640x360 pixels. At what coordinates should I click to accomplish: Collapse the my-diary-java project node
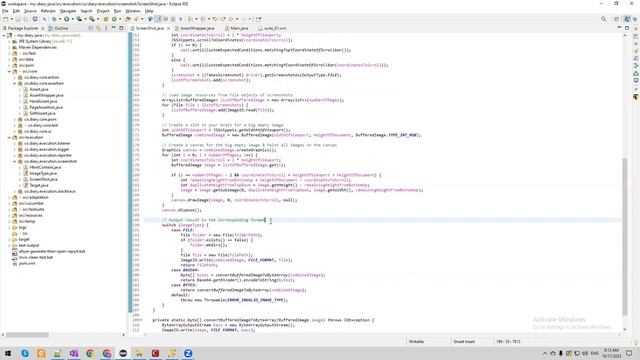4,36
